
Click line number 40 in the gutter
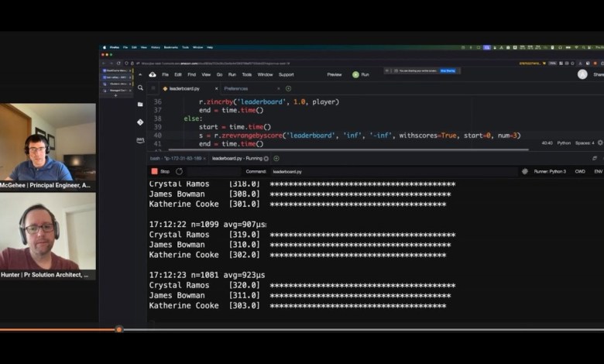click(157, 136)
